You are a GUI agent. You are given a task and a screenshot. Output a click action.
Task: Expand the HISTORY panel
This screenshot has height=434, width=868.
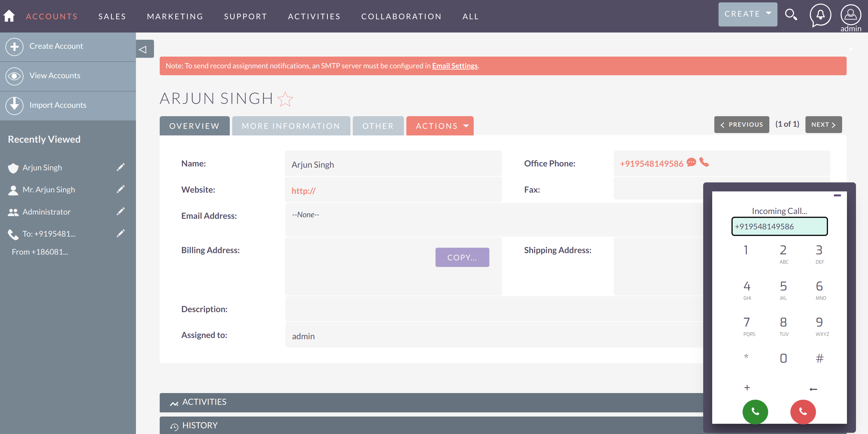(x=200, y=425)
